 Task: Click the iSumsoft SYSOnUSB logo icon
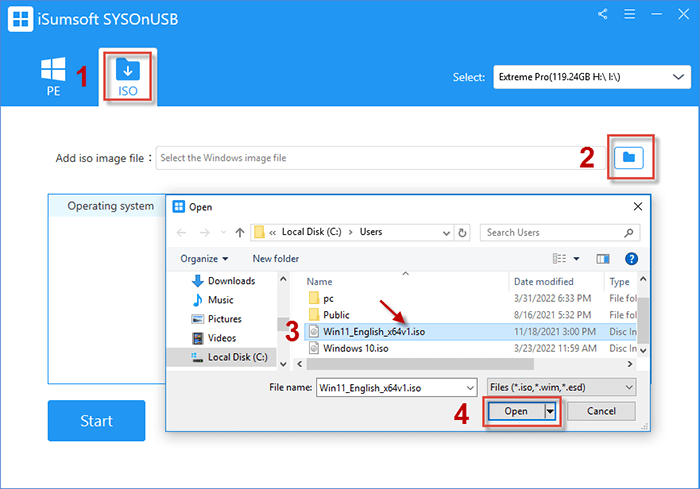pos(21,19)
